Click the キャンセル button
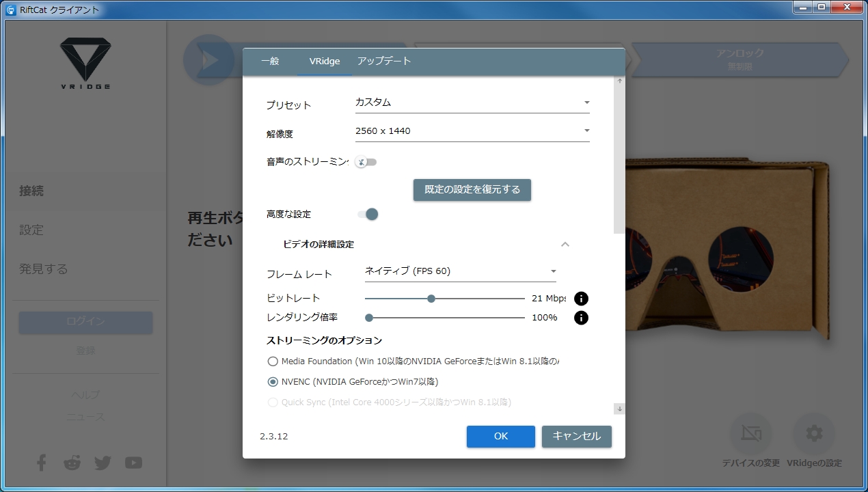 pyautogui.click(x=577, y=436)
